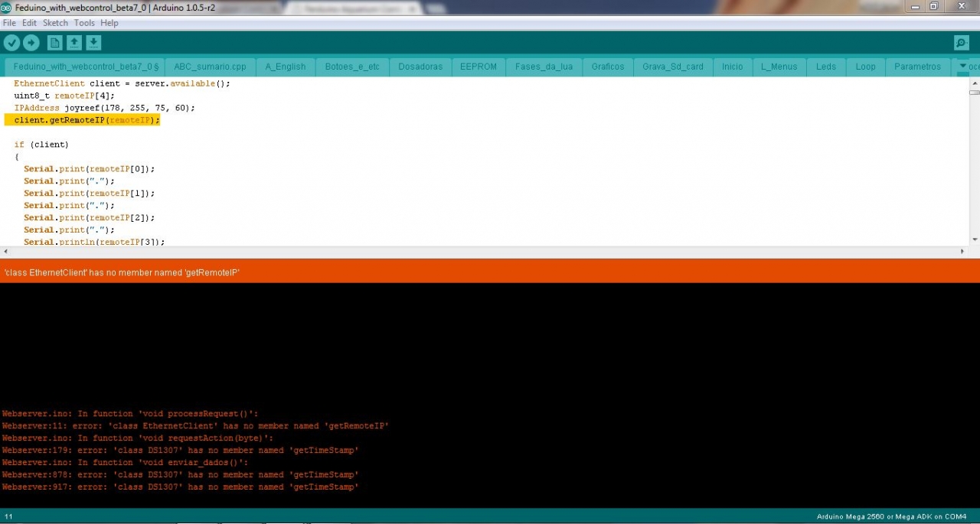This screenshot has width=980, height=524.
Task: Open the Serial Monitor magnifier icon
Action: tap(962, 43)
